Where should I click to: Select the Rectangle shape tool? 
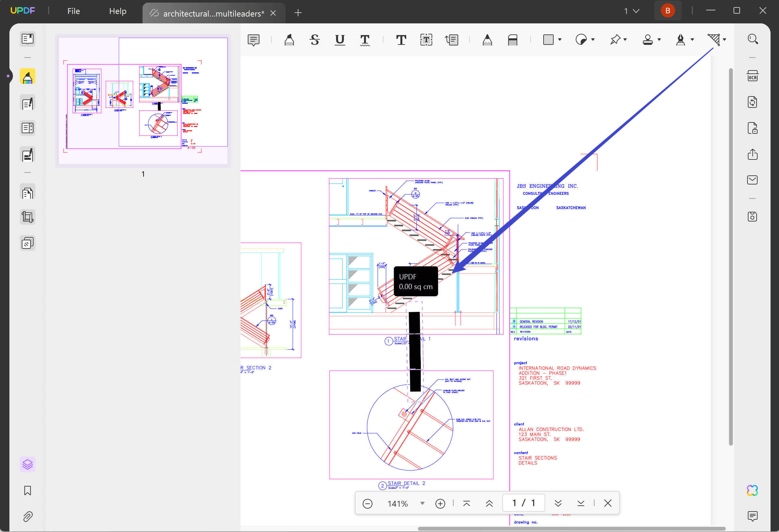548,40
